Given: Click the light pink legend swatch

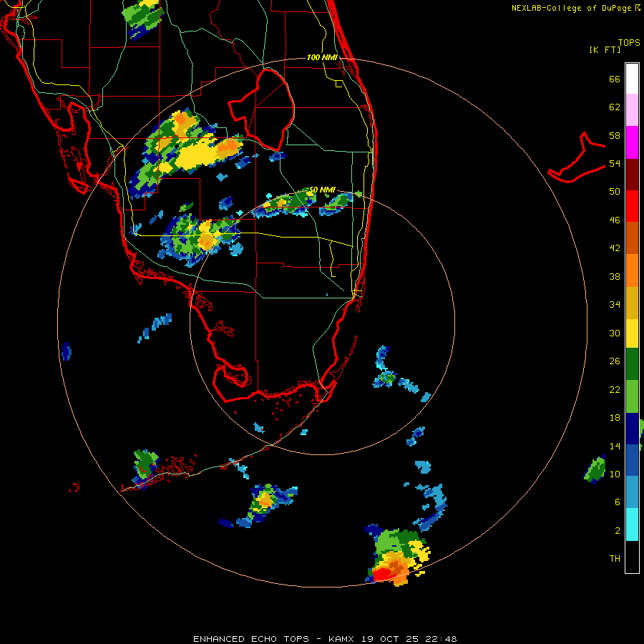Looking at the screenshot, I should 632,110.
